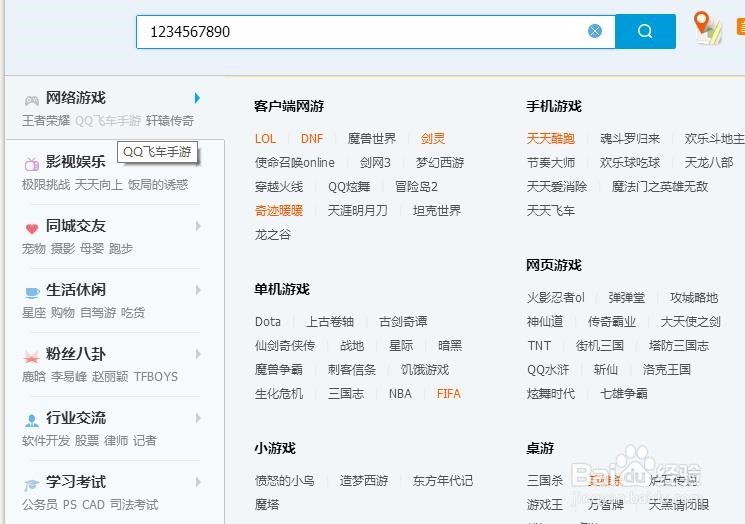Open the 剑网3 link
The height and width of the screenshot is (524, 745).
pos(375,163)
